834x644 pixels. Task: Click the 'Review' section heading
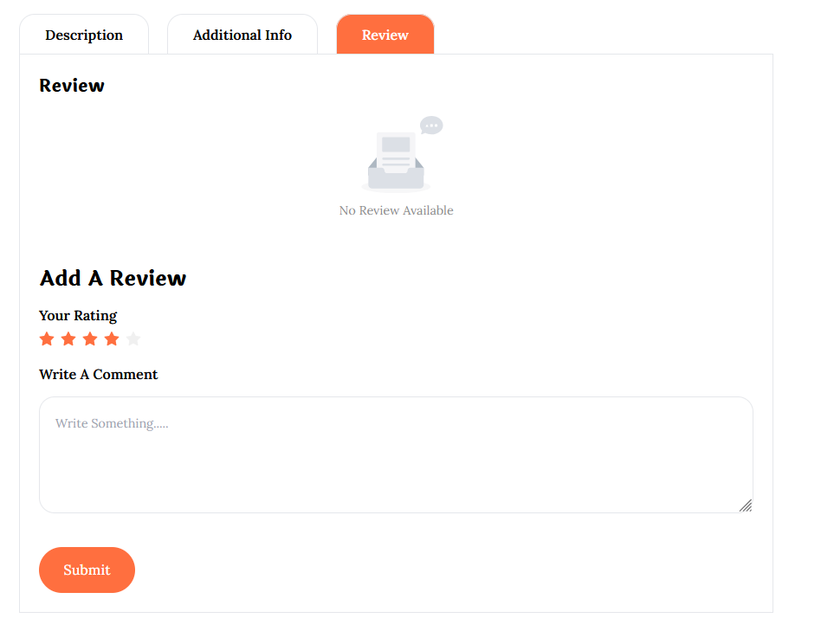tap(72, 86)
